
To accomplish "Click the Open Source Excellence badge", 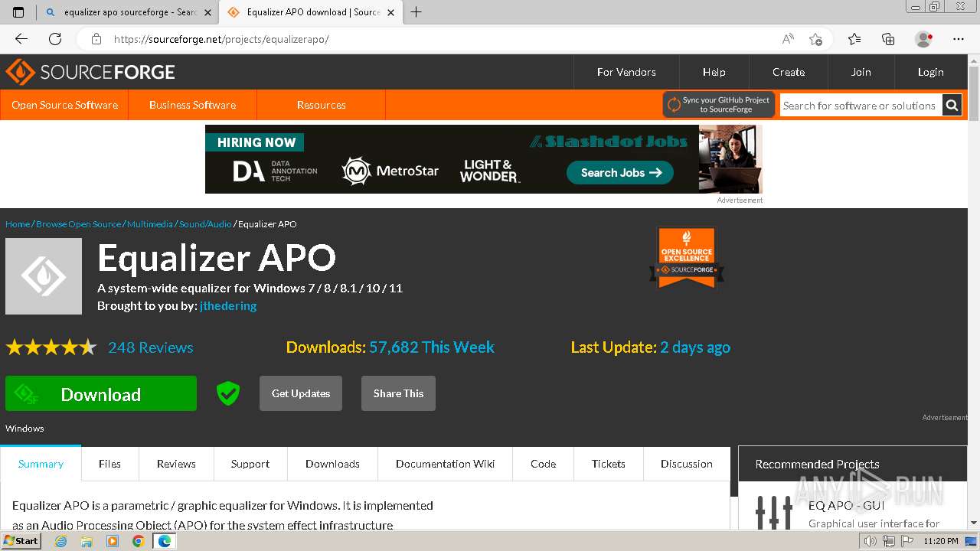I will [687, 257].
